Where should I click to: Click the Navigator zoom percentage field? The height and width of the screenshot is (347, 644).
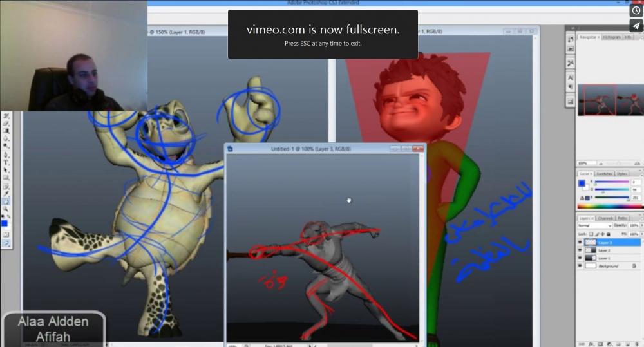click(586, 163)
